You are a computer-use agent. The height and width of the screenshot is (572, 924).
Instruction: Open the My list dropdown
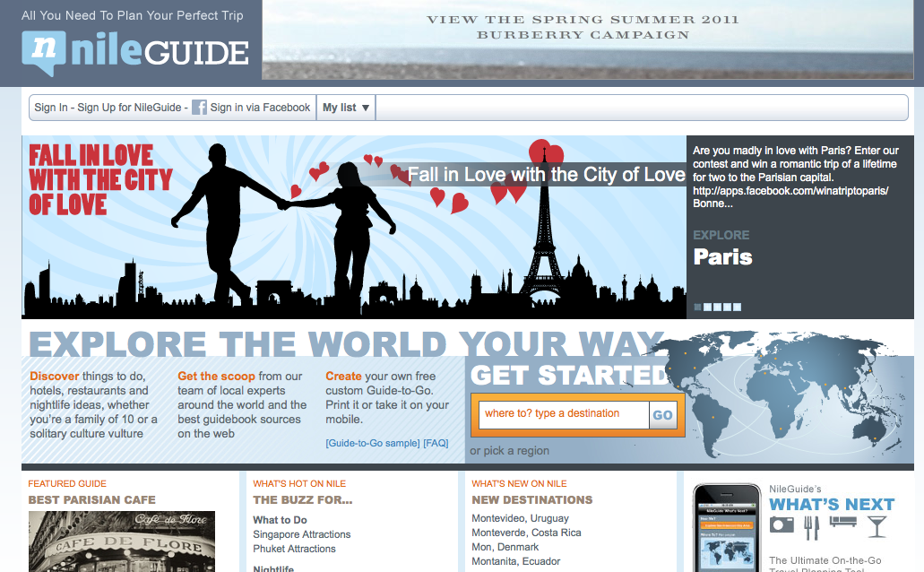(x=346, y=108)
